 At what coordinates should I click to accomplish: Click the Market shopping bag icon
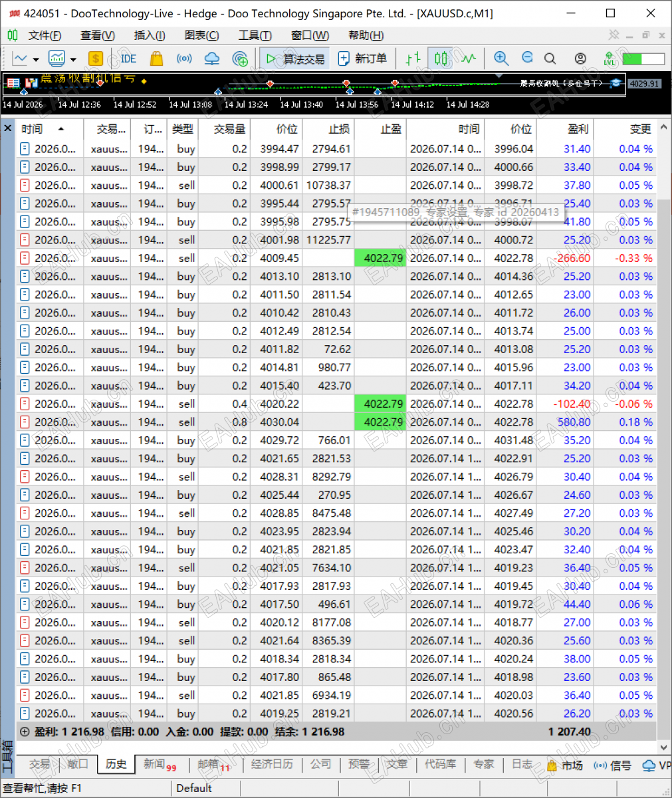[156, 59]
